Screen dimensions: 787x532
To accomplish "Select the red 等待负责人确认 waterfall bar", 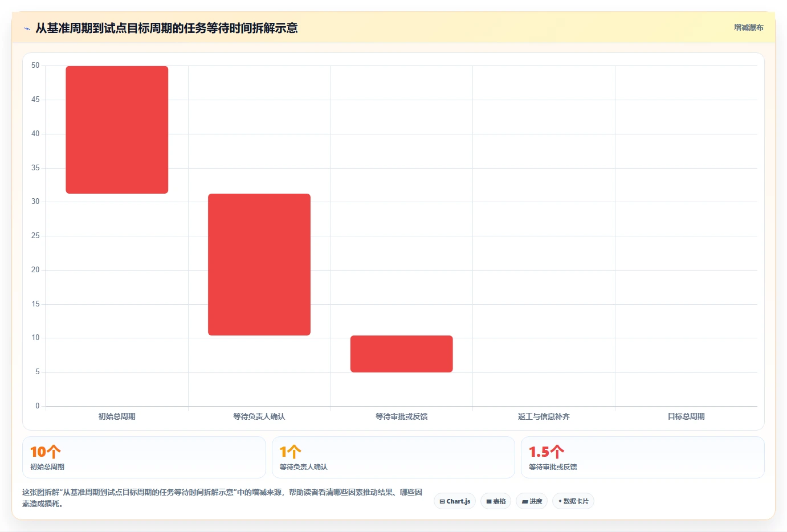I will point(259,264).
